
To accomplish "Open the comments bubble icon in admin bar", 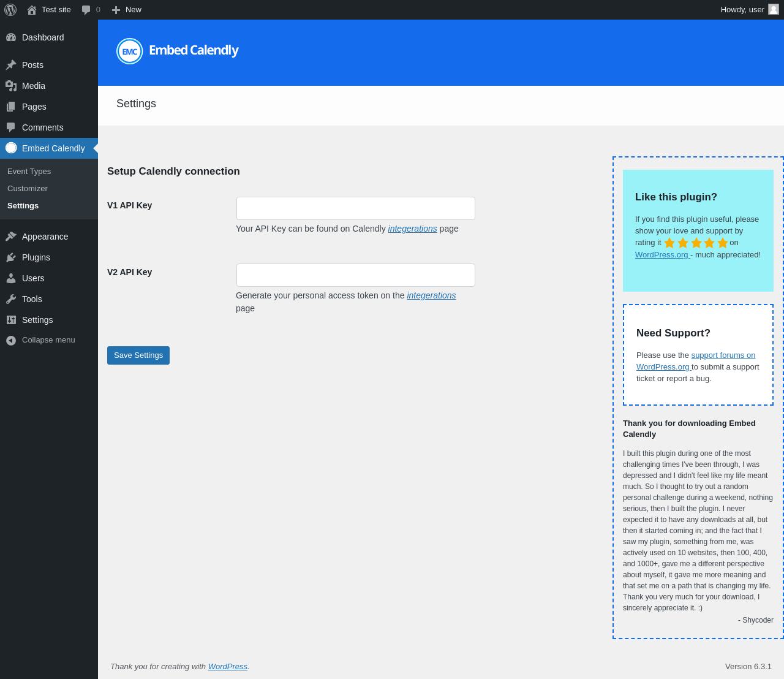I will (x=86, y=10).
